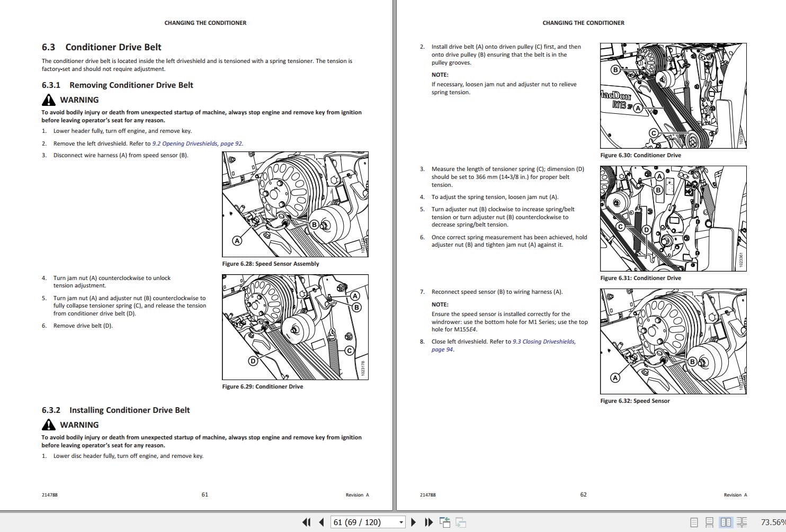Click the warning triangle icon under 6.3.1
The image size is (786, 532).
pos(48,100)
